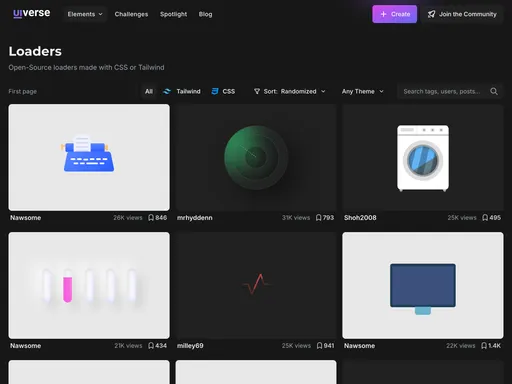512x384 pixels.
Task: Click the bookmark icon on Nawsome's typewriter loader
Action: pyautogui.click(x=151, y=218)
